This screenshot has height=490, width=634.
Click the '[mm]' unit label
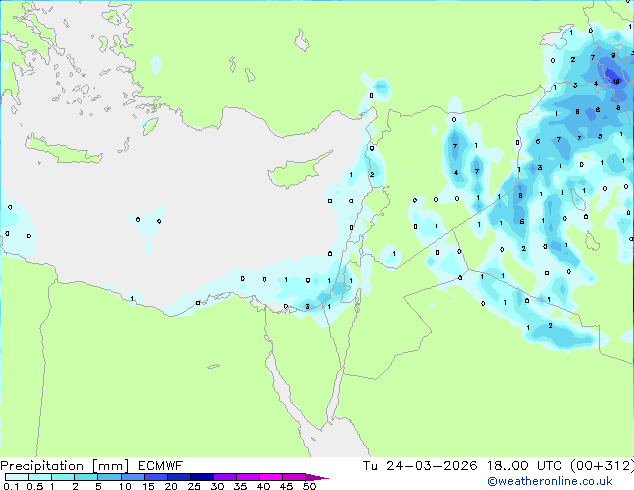pyautogui.click(x=110, y=466)
